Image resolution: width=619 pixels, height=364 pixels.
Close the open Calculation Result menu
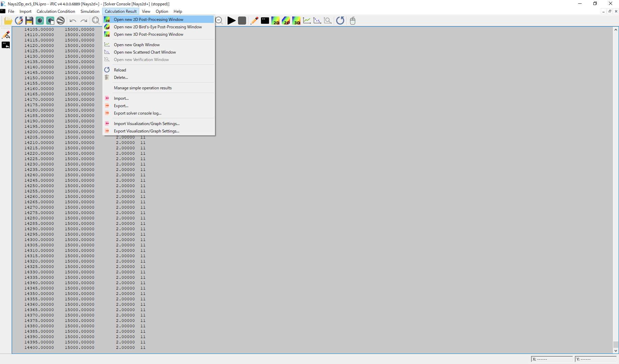click(x=121, y=11)
